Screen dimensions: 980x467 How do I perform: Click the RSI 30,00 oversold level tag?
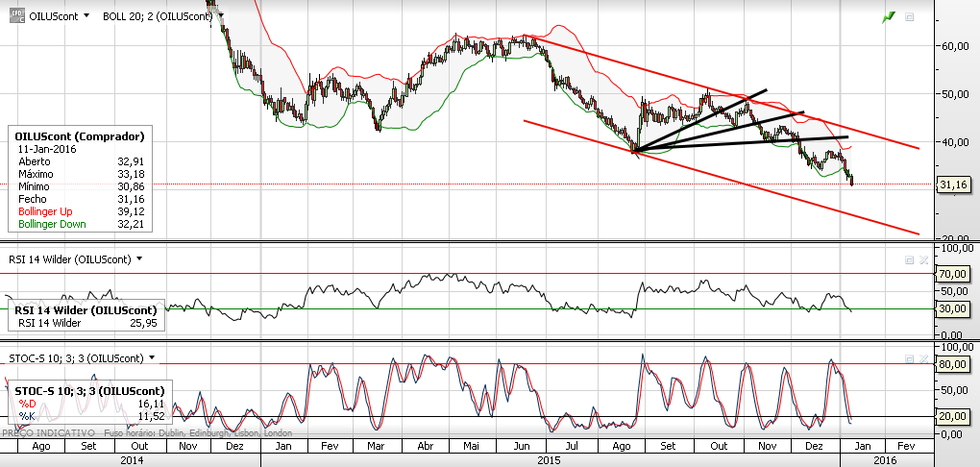(x=952, y=308)
